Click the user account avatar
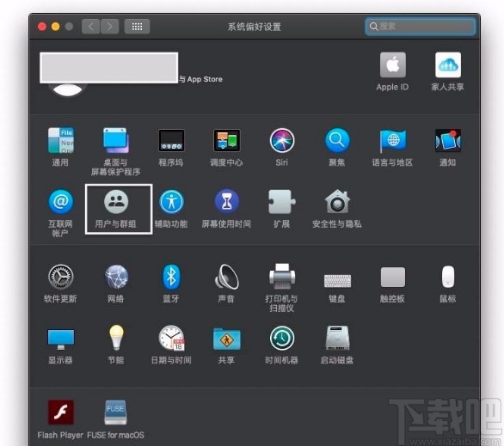 click(67, 89)
